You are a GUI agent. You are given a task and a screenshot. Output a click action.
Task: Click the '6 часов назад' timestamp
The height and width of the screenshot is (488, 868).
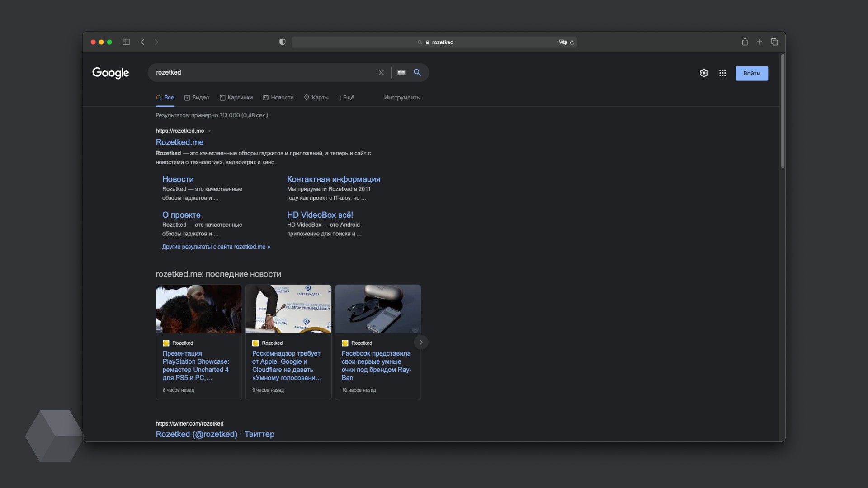click(179, 390)
